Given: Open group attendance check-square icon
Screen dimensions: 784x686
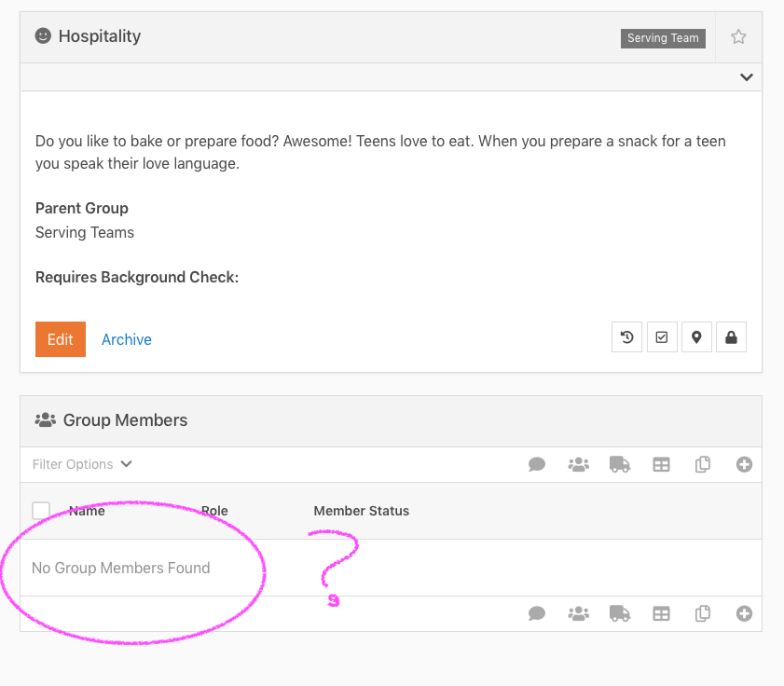Looking at the screenshot, I should point(662,337).
